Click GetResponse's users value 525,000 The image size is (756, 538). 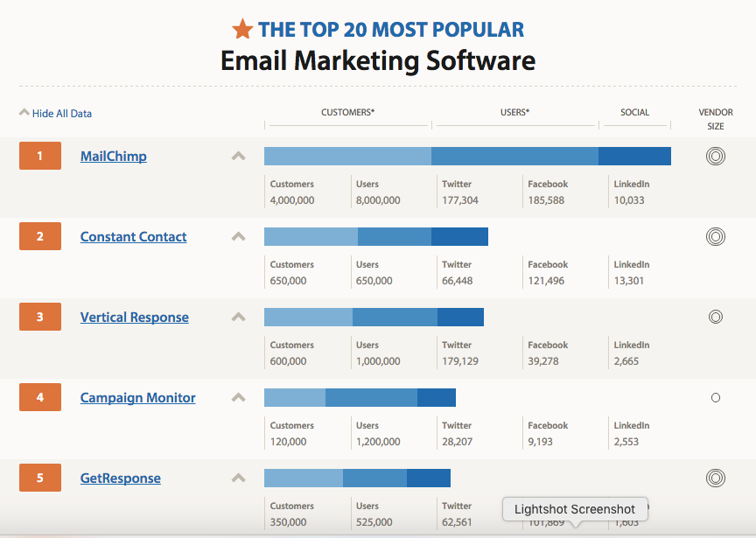(374, 522)
